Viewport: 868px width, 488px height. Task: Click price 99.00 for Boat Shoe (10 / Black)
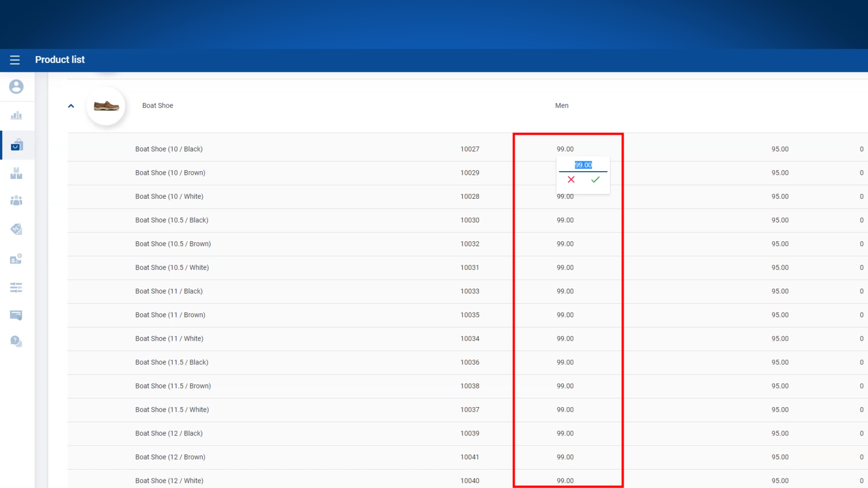pyautogui.click(x=565, y=149)
